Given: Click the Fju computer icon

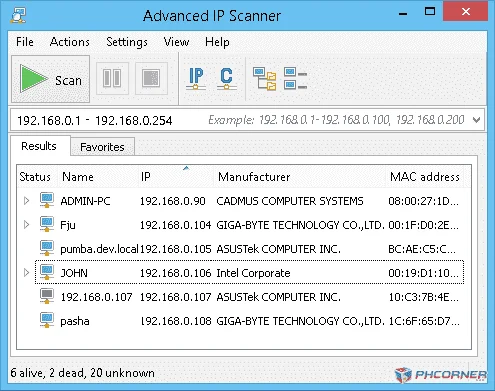Looking at the screenshot, I should 47,224.
